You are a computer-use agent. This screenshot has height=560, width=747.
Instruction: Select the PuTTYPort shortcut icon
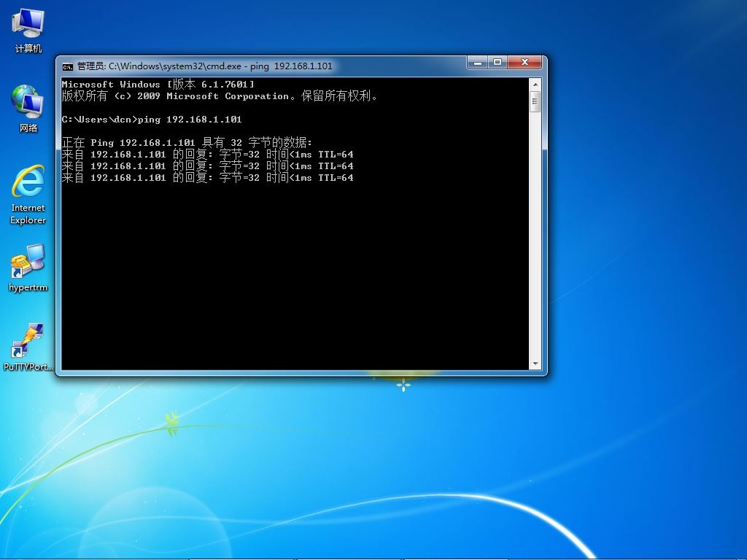[28, 346]
